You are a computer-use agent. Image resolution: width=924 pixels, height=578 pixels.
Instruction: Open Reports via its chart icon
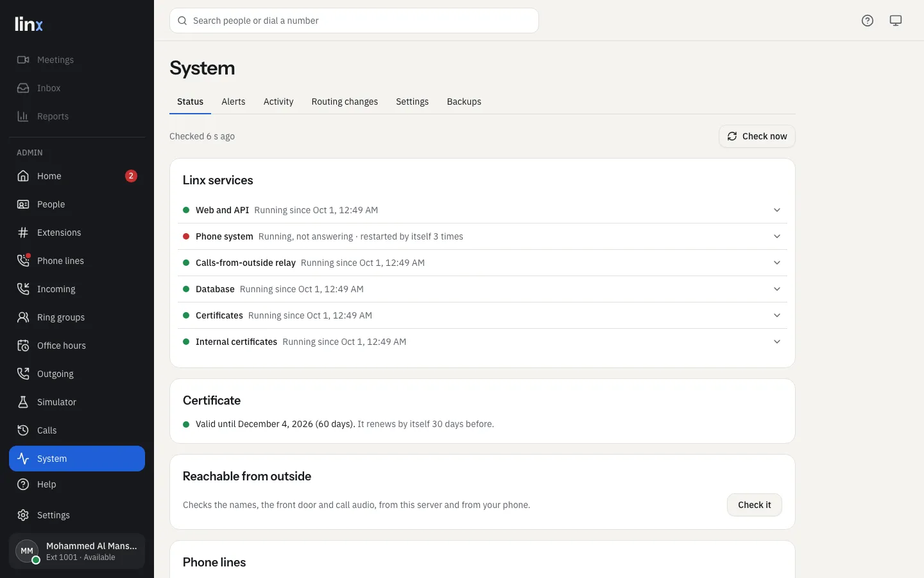23,116
